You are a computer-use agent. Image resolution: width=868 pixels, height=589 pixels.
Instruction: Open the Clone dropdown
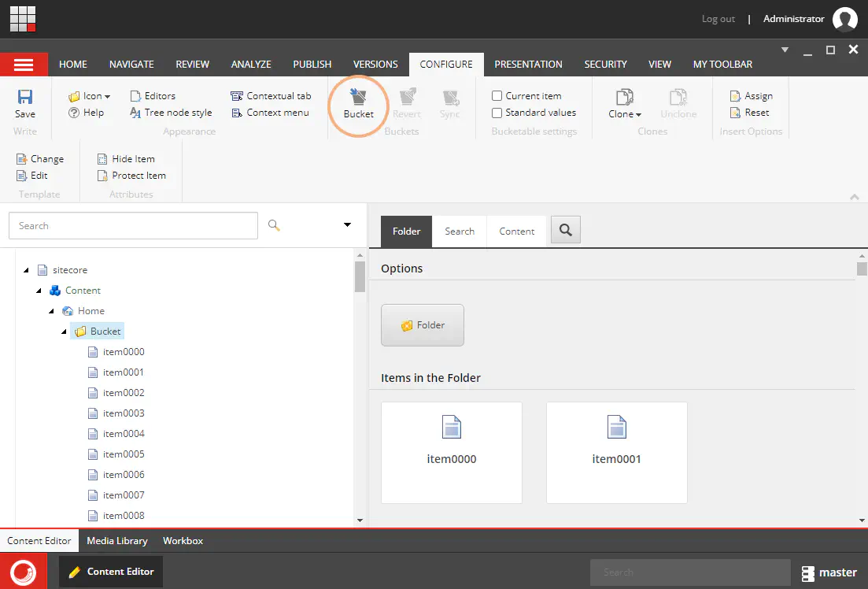coord(625,104)
